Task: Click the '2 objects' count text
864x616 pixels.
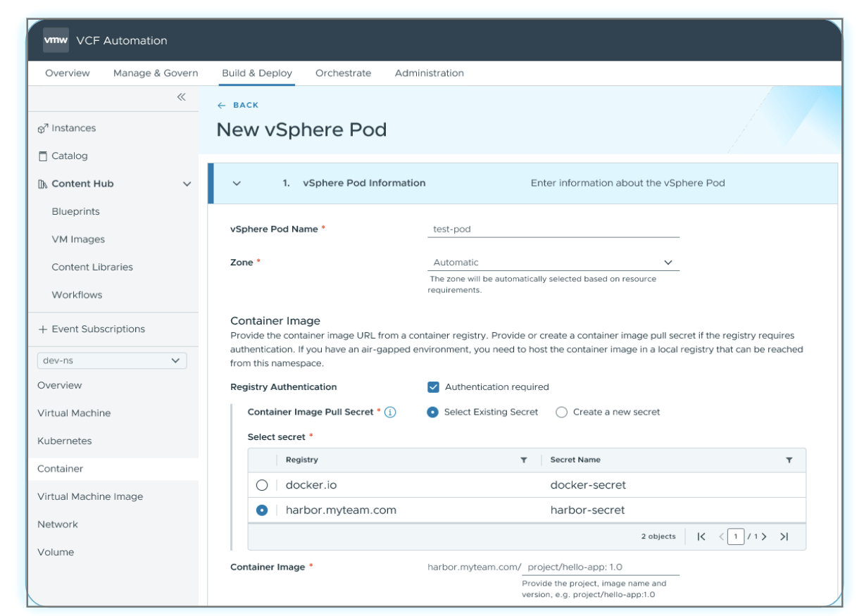Action: pyautogui.click(x=658, y=536)
